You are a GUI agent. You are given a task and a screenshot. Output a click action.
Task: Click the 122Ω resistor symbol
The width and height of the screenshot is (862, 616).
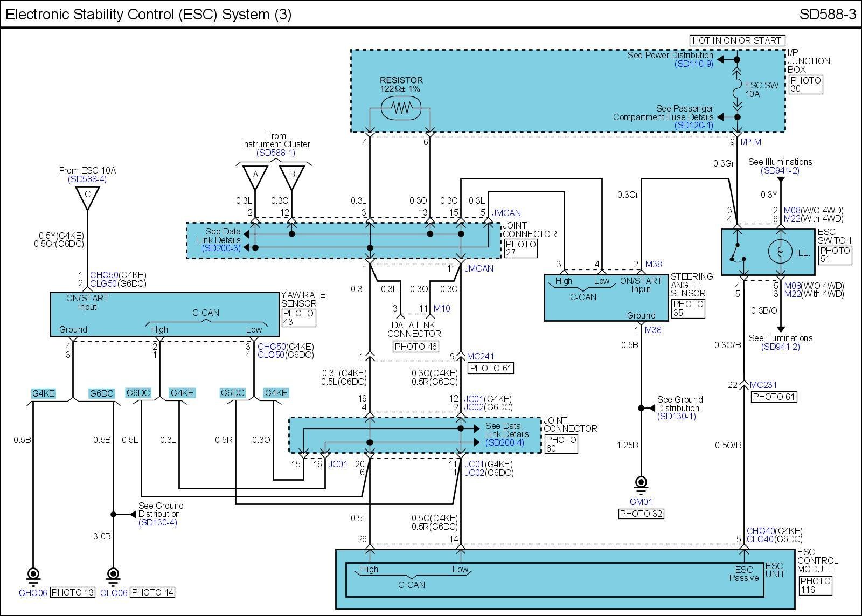click(400, 108)
